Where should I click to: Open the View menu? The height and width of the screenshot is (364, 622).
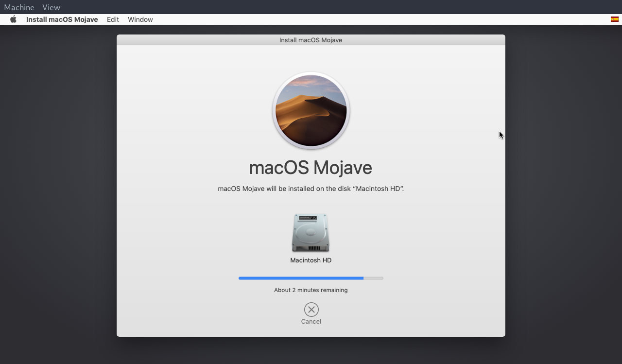coord(51,7)
